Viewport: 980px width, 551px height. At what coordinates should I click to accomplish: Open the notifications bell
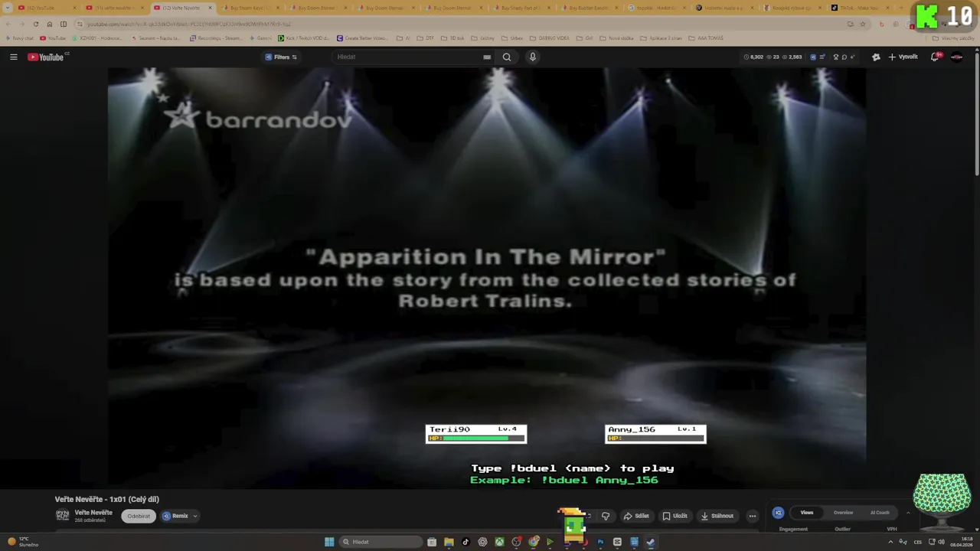tap(935, 57)
